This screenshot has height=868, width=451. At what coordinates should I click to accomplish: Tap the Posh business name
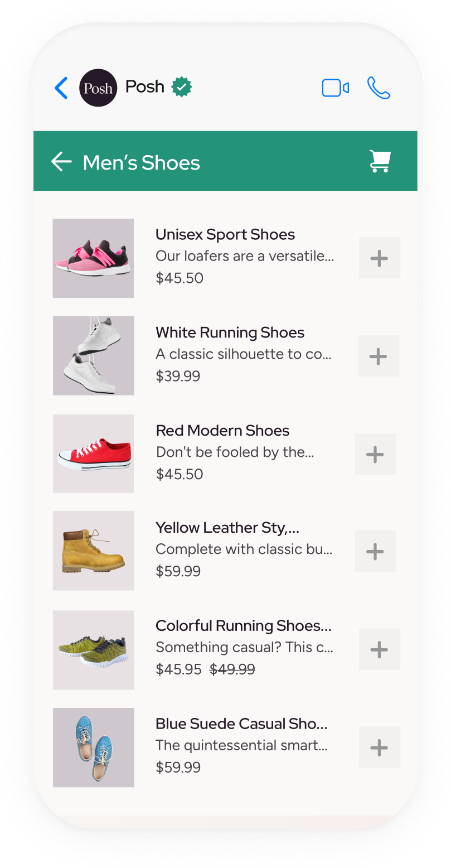coord(145,87)
